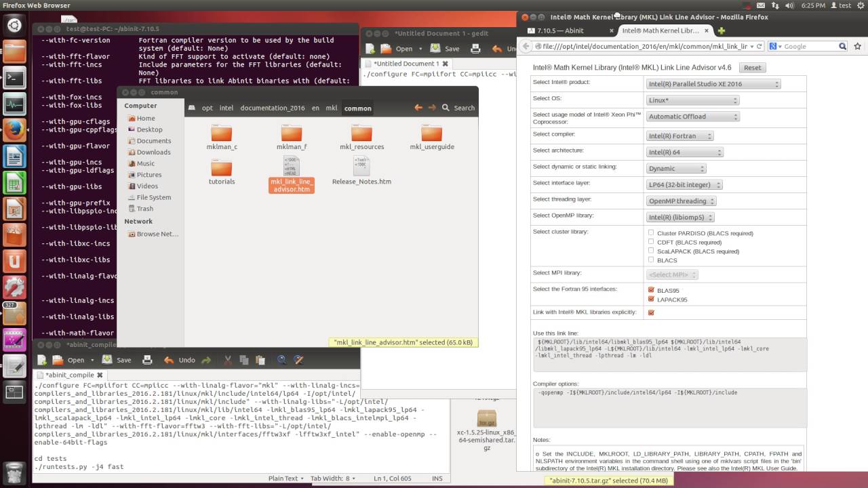Uncheck the LAPACK95 interface checkbox

[651, 298]
